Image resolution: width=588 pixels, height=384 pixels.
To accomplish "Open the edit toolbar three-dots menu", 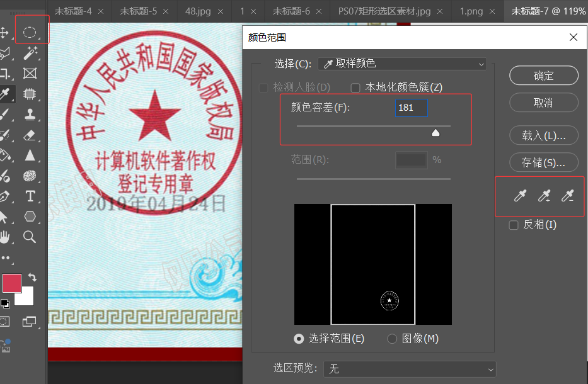I will coord(5,257).
